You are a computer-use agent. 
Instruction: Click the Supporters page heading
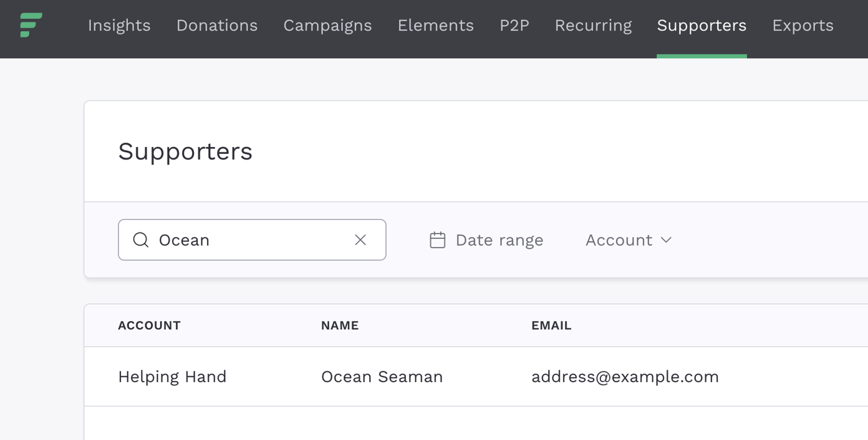185,151
